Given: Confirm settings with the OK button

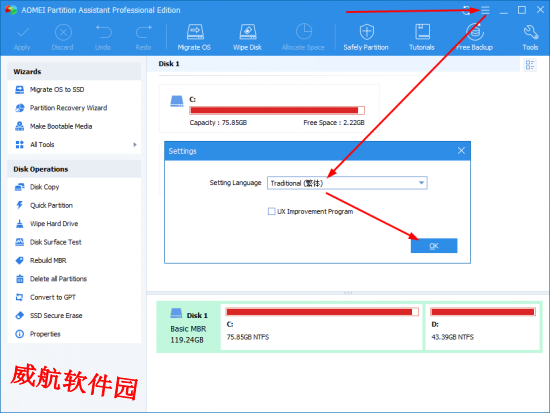Looking at the screenshot, I should coord(434,246).
